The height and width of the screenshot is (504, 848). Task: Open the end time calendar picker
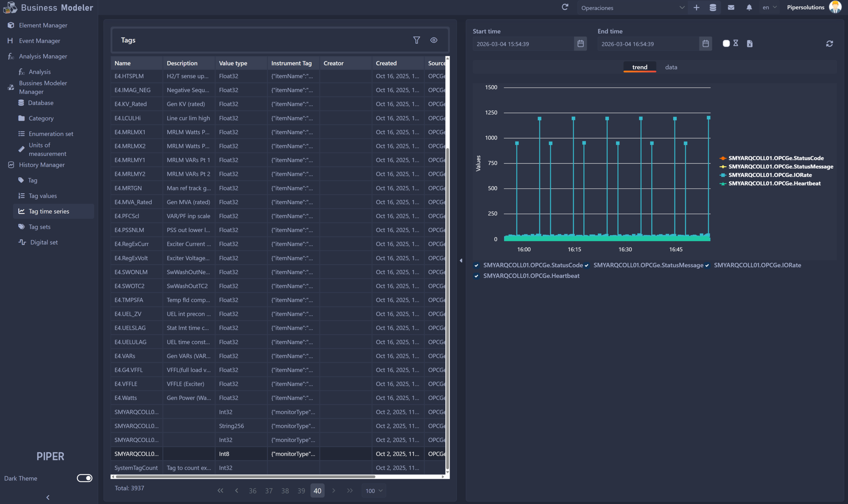point(705,44)
